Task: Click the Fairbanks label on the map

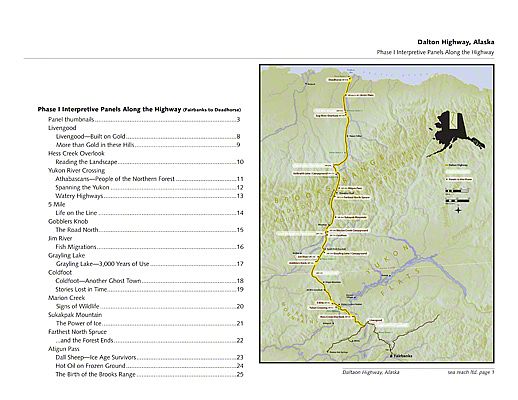Action: [x=403, y=356]
